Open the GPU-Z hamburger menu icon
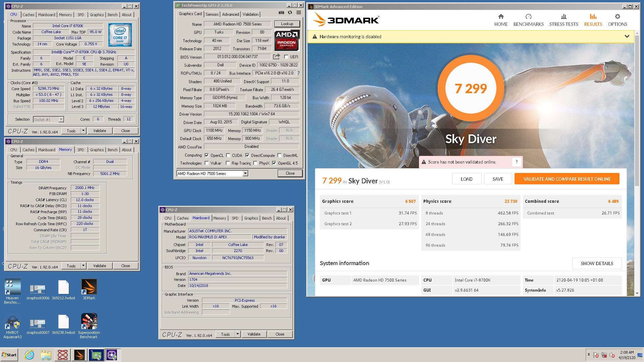 coord(299,13)
